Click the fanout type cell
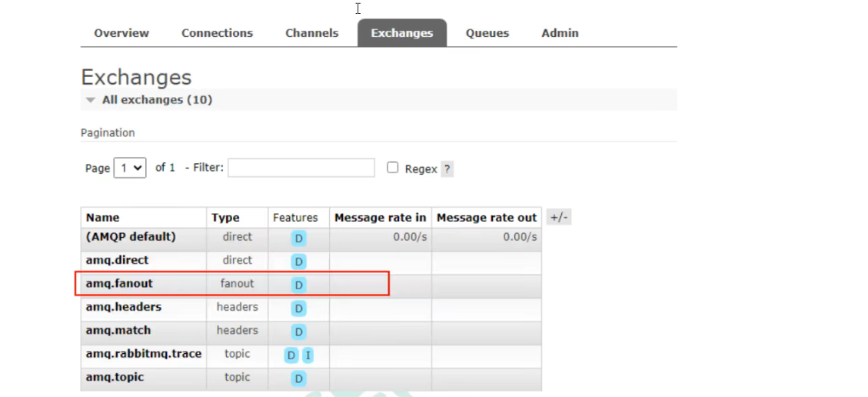Image resolution: width=868 pixels, height=397 pixels. click(237, 283)
